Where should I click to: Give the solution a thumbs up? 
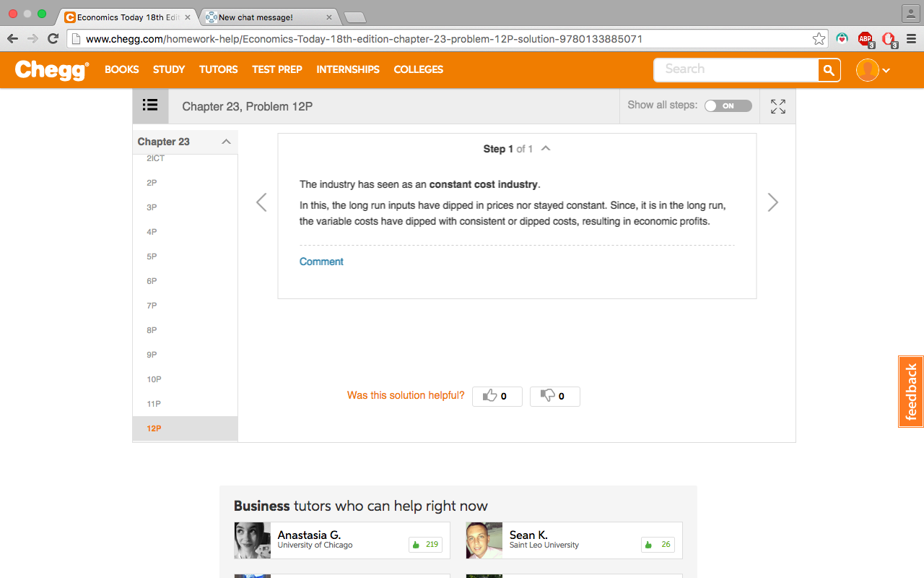click(x=497, y=396)
